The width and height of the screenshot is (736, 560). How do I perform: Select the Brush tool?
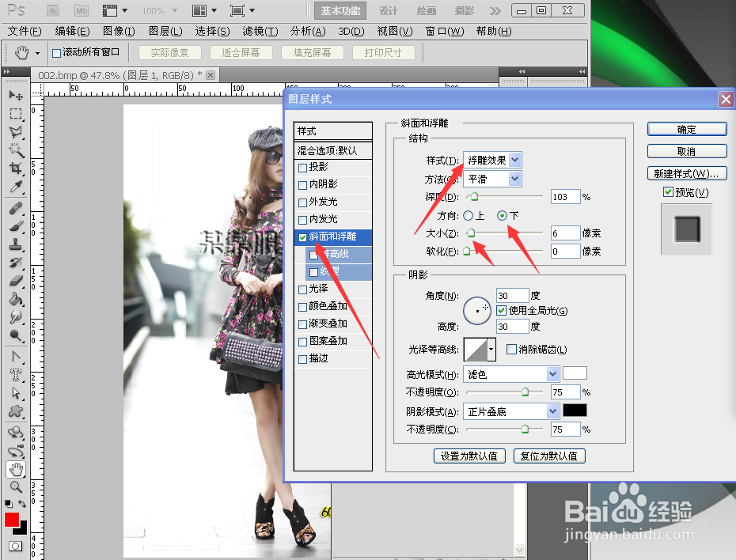coord(16,226)
